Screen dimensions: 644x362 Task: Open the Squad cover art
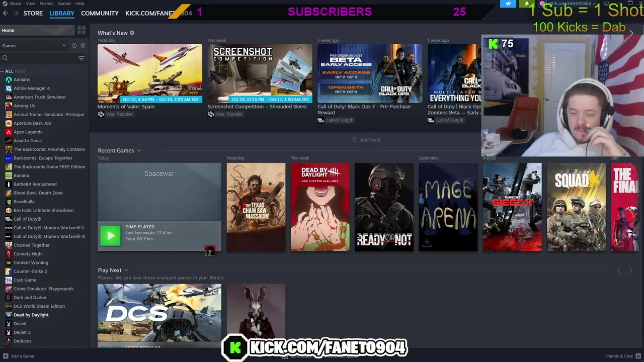click(x=576, y=207)
